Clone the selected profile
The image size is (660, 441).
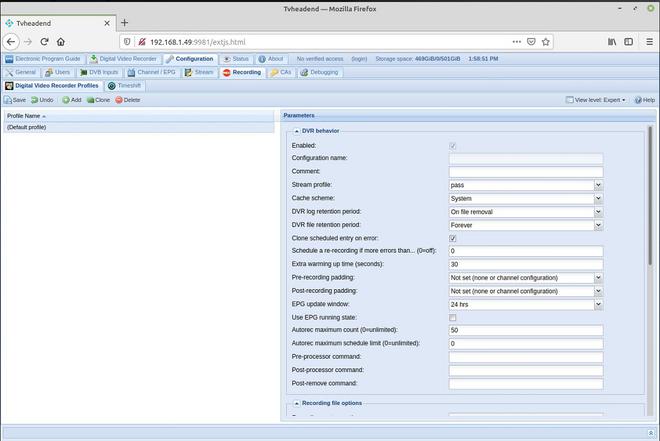coord(98,100)
